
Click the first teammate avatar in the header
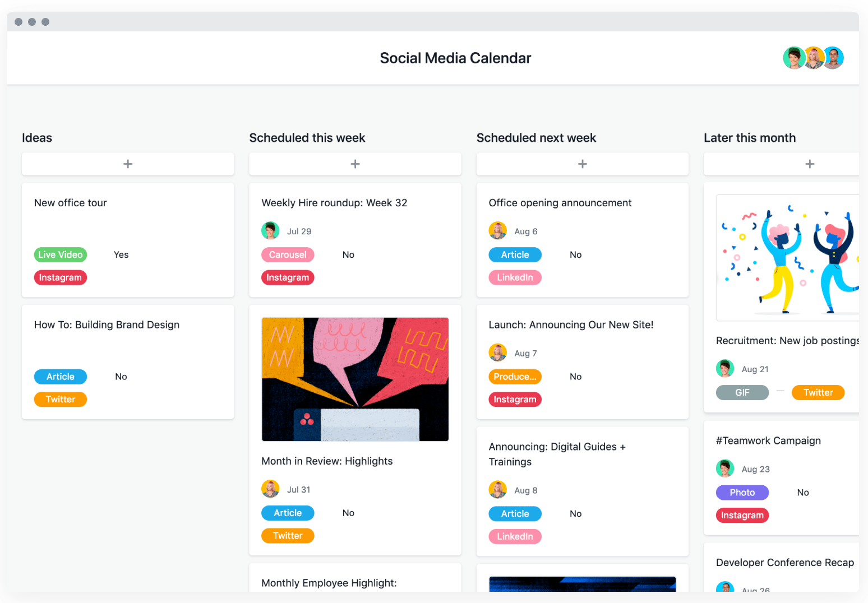(x=794, y=58)
